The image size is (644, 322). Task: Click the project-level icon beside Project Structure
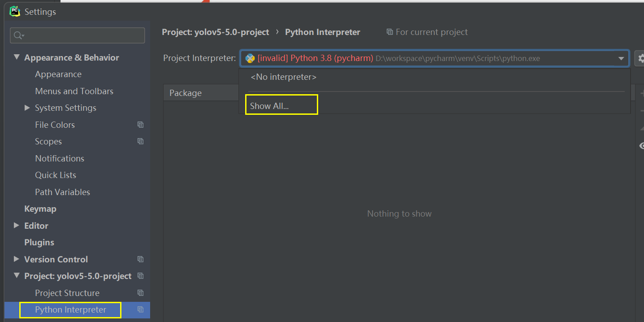coord(140,293)
